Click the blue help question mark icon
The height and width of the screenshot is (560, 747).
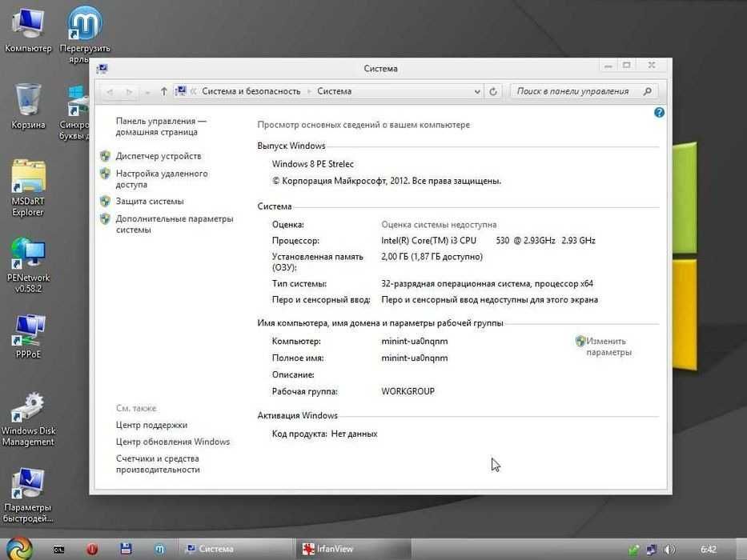click(x=659, y=112)
